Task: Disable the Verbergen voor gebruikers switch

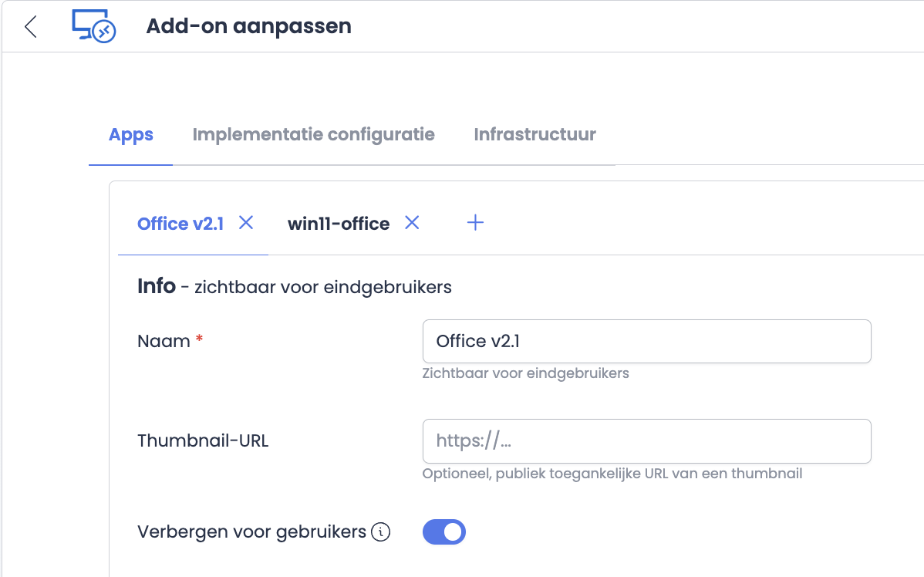Action: click(444, 532)
